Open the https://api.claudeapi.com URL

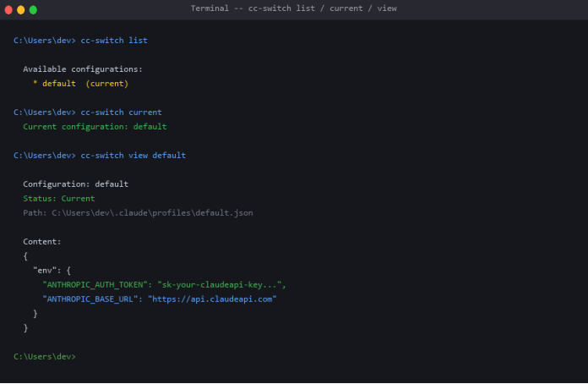[212, 299]
